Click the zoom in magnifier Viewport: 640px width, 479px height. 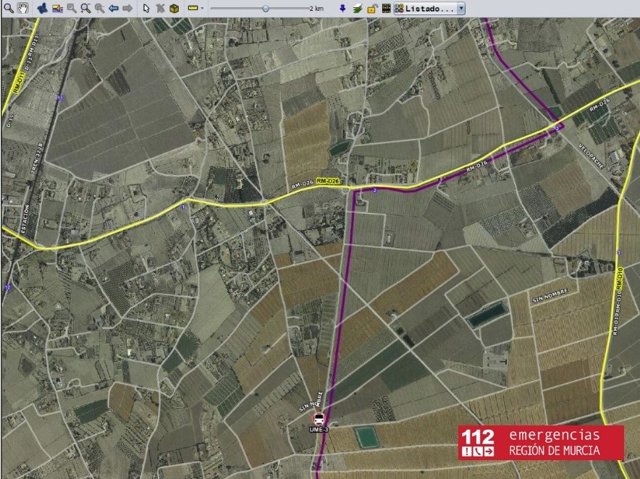coord(86,8)
